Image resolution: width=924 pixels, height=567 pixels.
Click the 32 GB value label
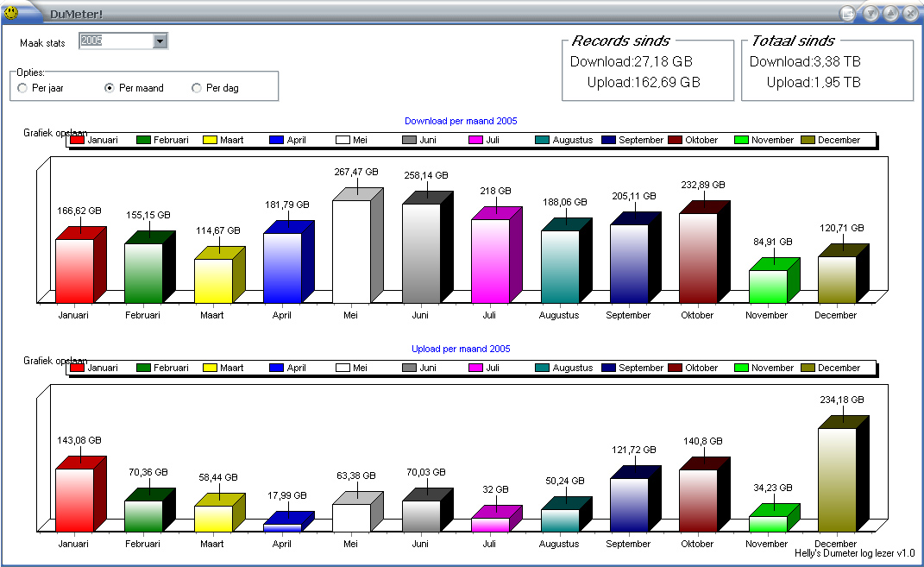point(495,490)
